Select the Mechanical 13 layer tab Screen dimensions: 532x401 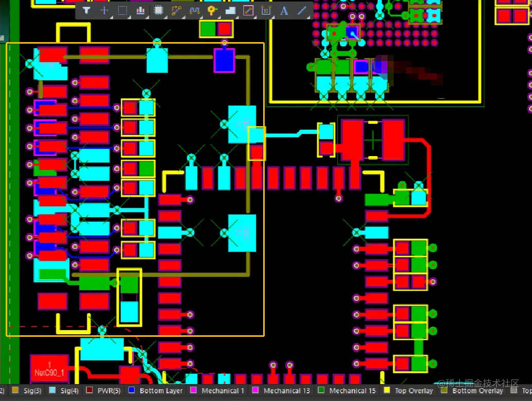tap(281, 391)
